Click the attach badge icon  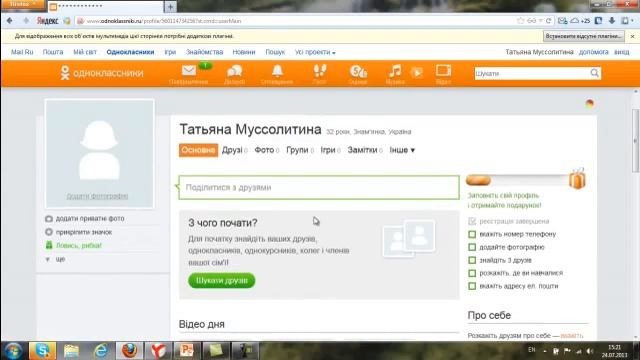[x=49, y=232]
